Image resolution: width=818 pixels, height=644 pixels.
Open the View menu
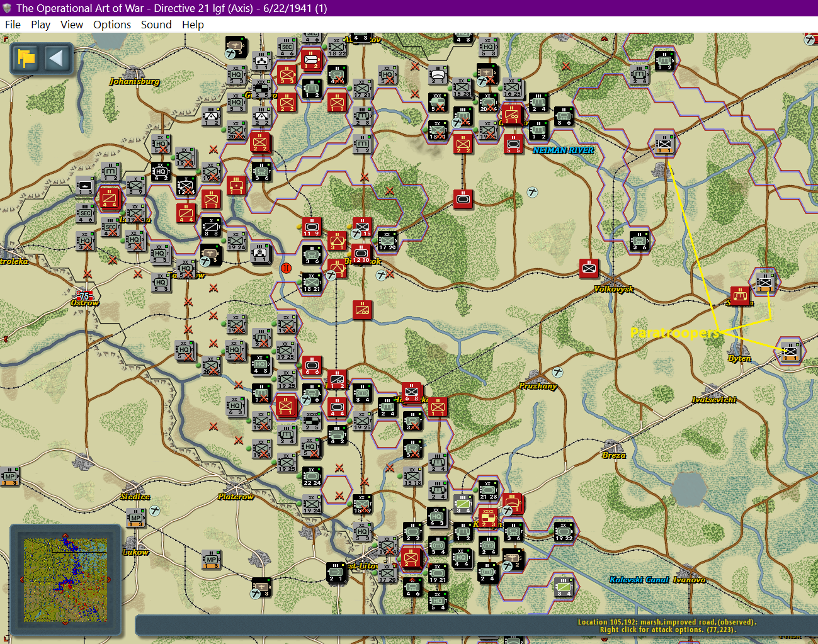pos(72,25)
